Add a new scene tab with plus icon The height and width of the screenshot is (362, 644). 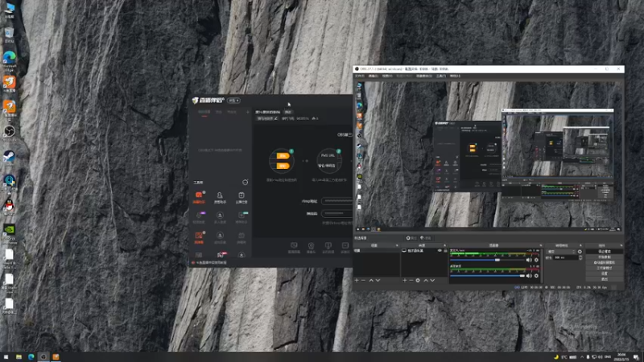click(x=248, y=112)
